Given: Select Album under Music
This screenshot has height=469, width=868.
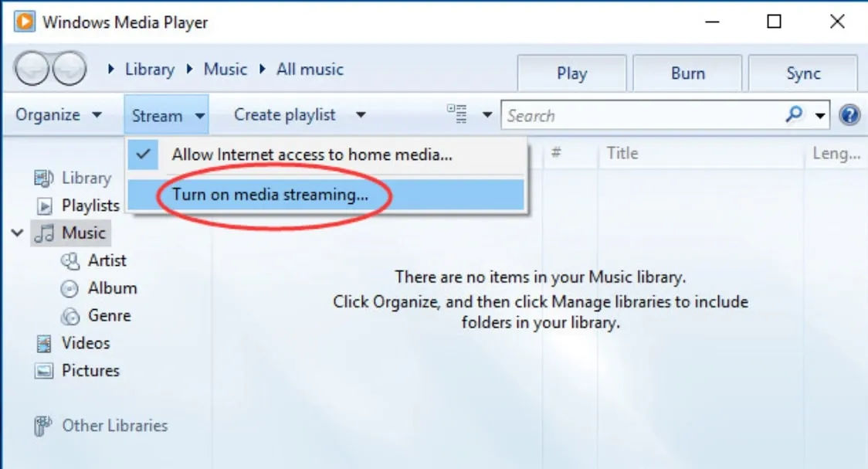Looking at the screenshot, I should coord(113,288).
